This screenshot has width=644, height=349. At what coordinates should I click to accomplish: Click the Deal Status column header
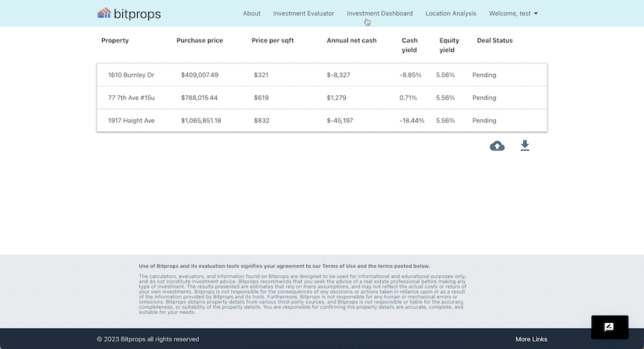[494, 40]
